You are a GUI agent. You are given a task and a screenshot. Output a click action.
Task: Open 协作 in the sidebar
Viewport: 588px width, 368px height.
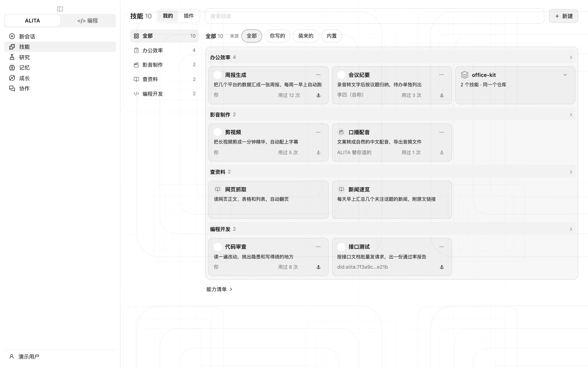click(60, 88)
